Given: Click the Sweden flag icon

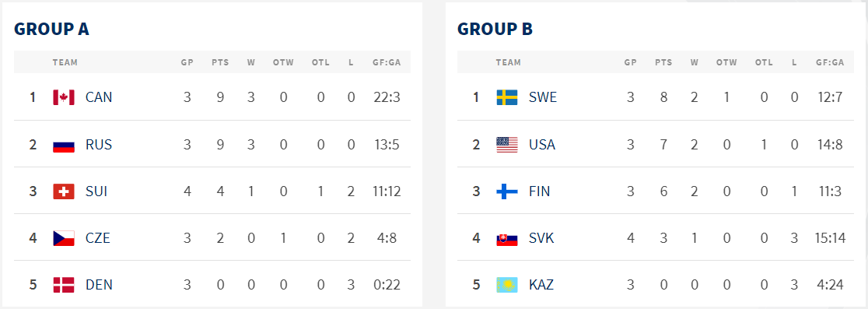Looking at the screenshot, I should 507,97.
